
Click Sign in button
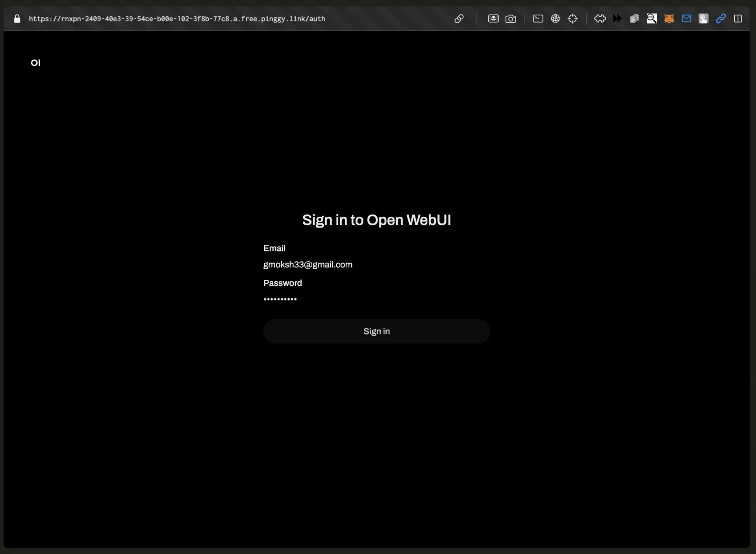377,331
